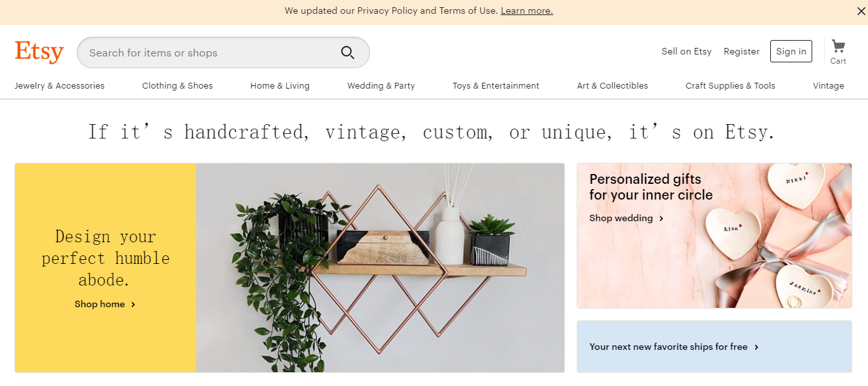Open the Clothing & Shoes category
868x386 pixels.
(x=177, y=86)
